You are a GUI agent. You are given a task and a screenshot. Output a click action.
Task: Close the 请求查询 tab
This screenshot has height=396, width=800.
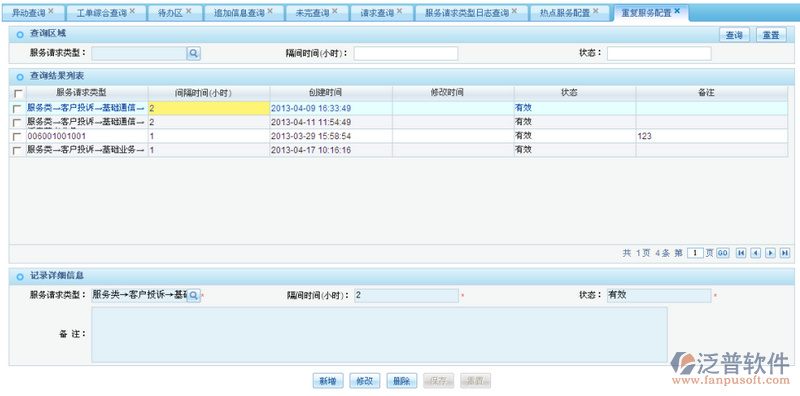[399, 11]
